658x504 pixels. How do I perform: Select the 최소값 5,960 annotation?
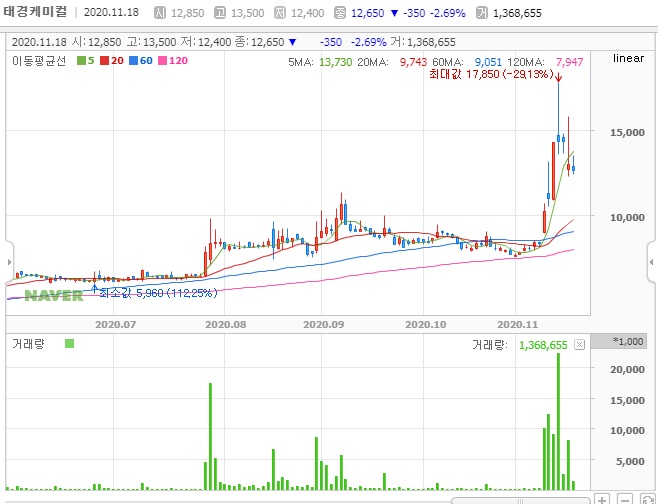159,293
